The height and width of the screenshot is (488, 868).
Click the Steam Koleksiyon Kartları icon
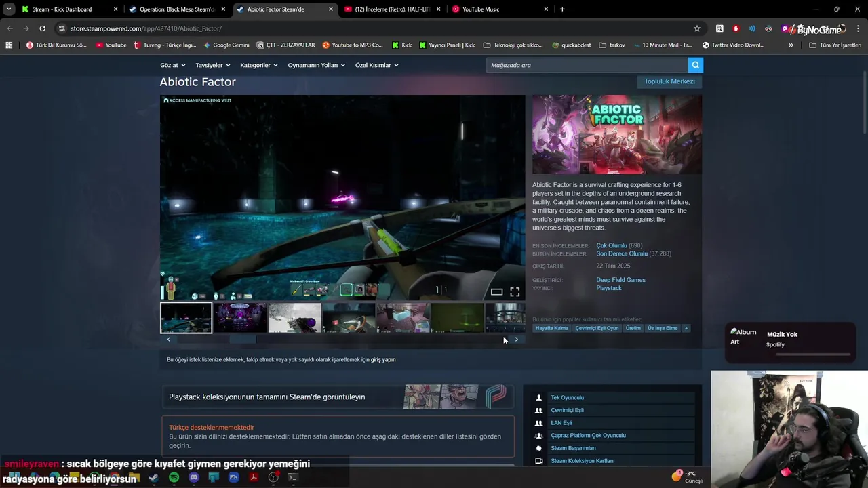539,461
